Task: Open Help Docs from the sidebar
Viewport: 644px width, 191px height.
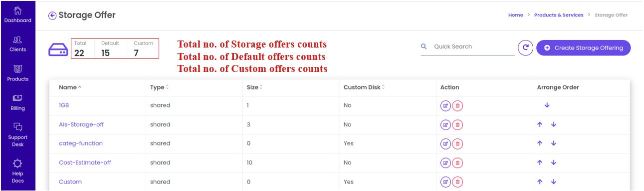Action: 17,170
